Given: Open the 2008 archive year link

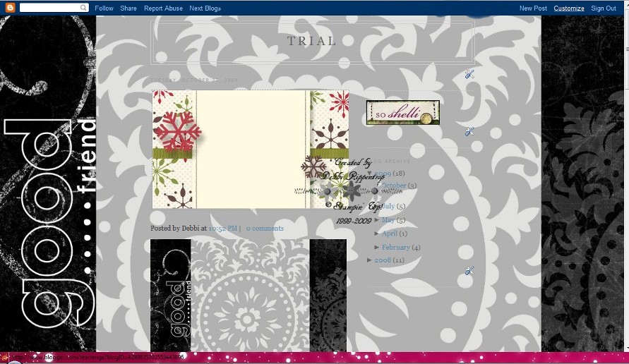Looking at the screenshot, I should click(383, 260).
